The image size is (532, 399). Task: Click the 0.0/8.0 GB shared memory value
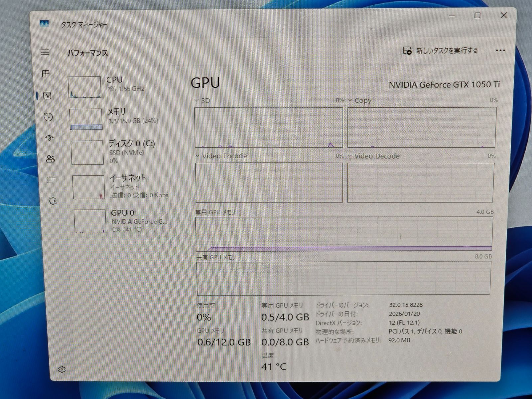[285, 342]
